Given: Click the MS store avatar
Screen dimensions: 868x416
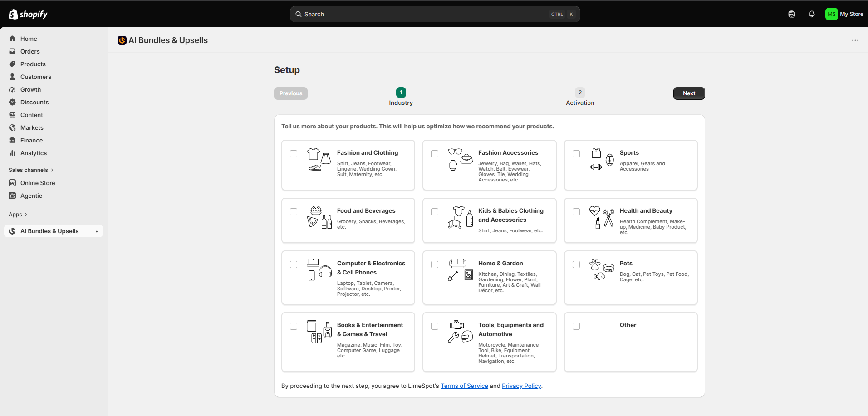Looking at the screenshot, I should point(831,14).
